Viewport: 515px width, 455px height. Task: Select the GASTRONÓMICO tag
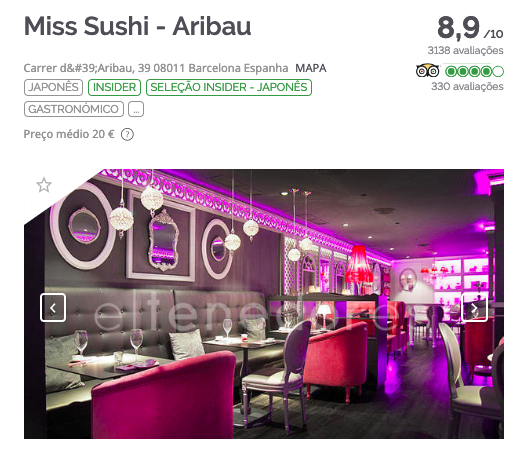coord(74,109)
